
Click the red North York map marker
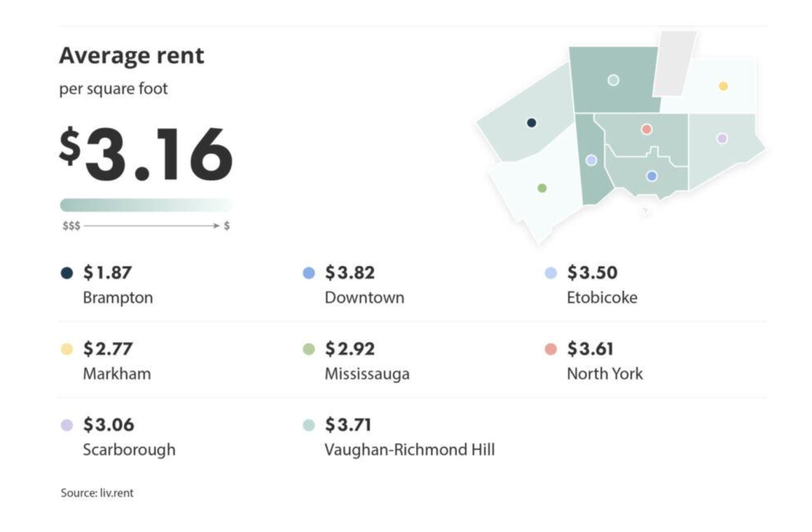(x=646, y=129)
